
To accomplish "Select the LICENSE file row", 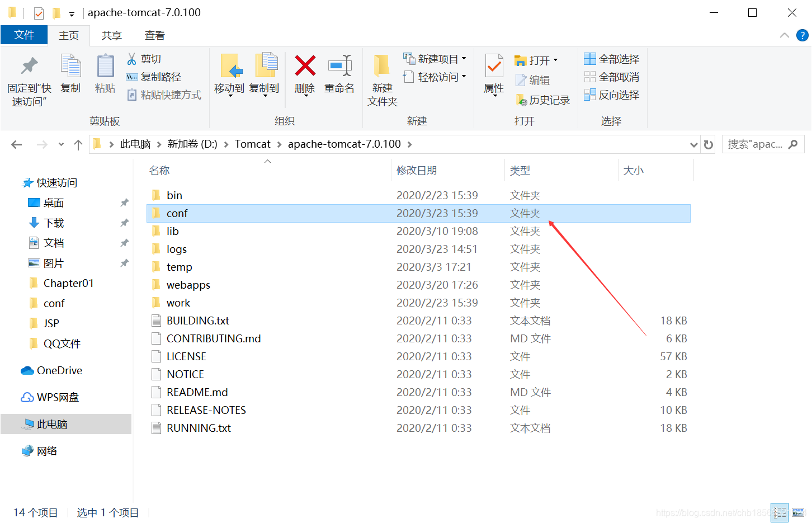I will (418, 356).
